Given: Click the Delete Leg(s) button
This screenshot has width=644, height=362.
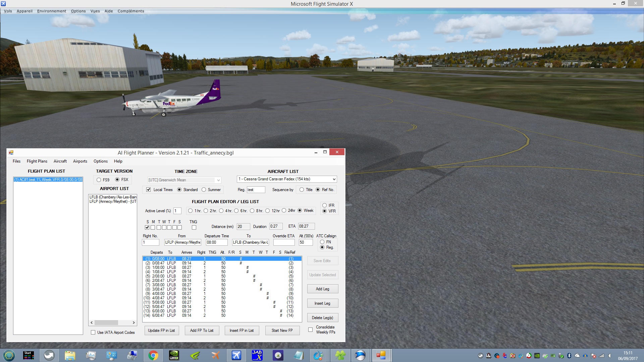Looking at the screenshot, I should (323, 318).
